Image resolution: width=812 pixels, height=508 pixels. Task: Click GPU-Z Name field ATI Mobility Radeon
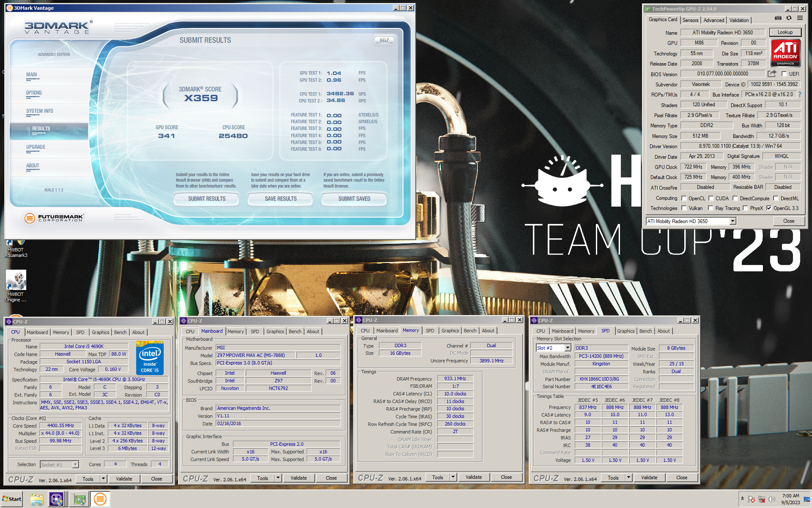tap(722, 32)
